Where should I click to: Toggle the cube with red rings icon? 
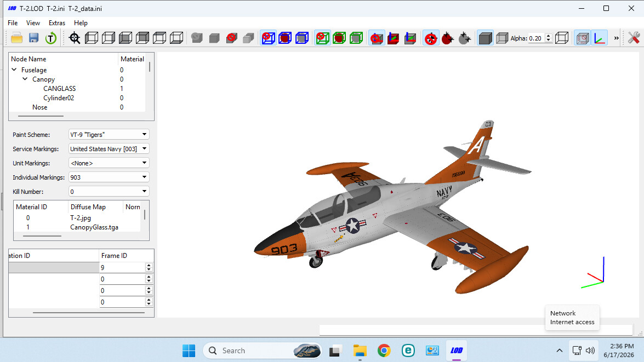point(583,38)
